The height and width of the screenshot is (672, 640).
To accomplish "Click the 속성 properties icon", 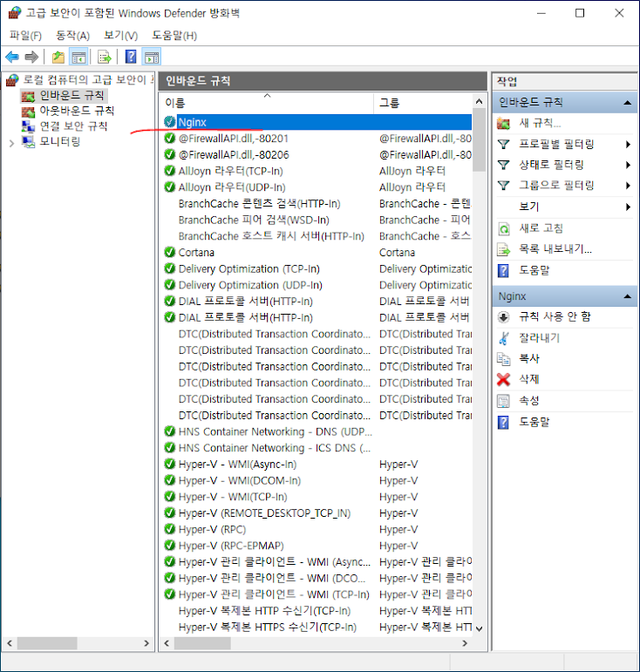I will (504, 401).
